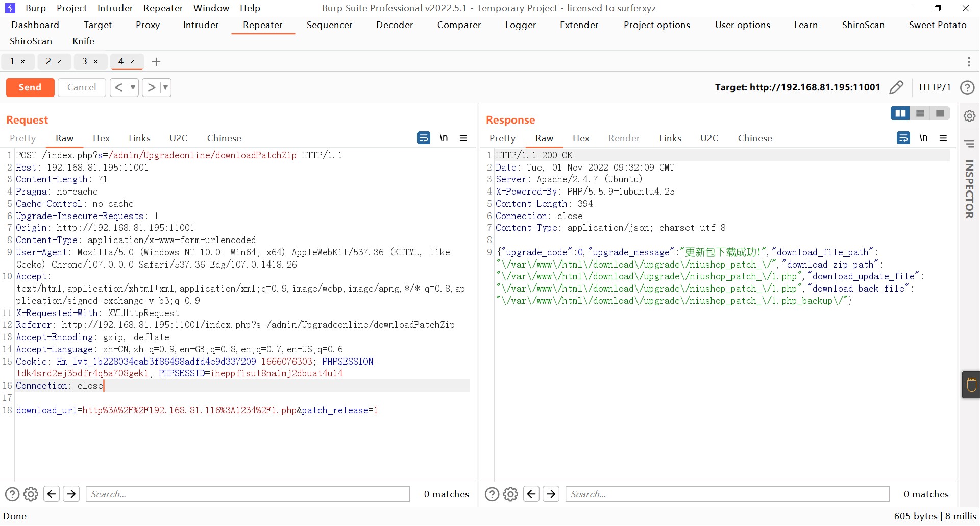Open Repeater tab options kebab menu
980x526 pixels.
coord(969,62)
